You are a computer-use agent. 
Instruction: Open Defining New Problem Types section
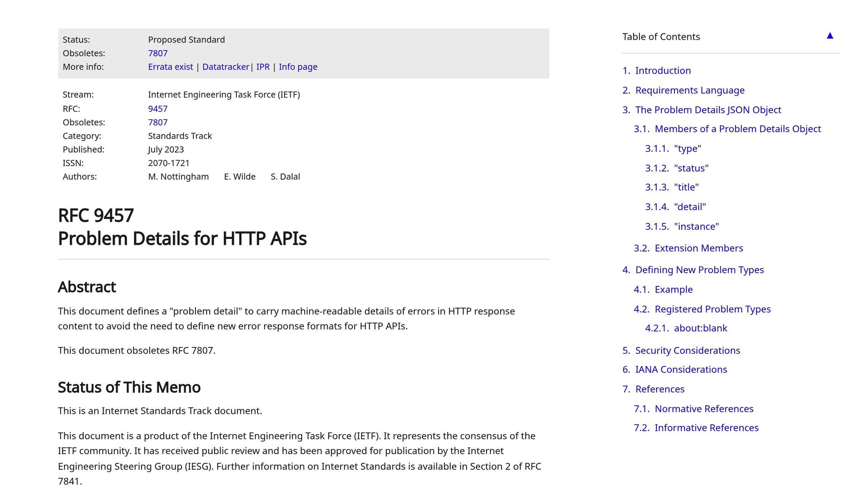[x=699, y=270]
